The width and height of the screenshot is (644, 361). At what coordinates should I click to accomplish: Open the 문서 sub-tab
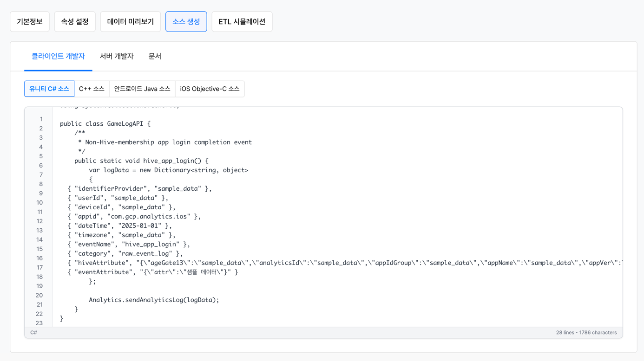155,56
